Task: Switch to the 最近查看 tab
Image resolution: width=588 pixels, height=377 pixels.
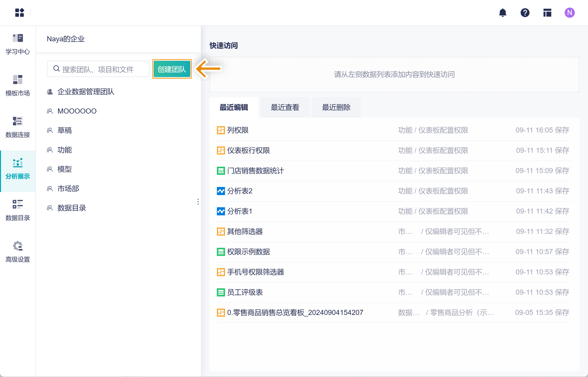Action: [285, 107]
